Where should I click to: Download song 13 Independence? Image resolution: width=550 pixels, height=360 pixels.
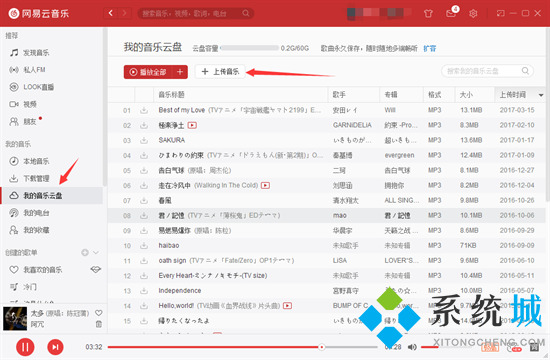144,291
